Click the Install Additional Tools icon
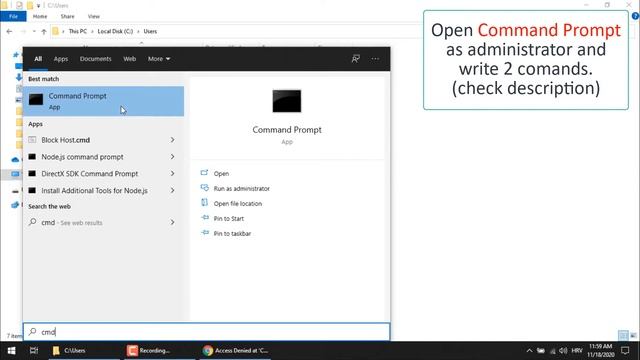The width and height of the screenshot is (640, 360). coord(32,190)
